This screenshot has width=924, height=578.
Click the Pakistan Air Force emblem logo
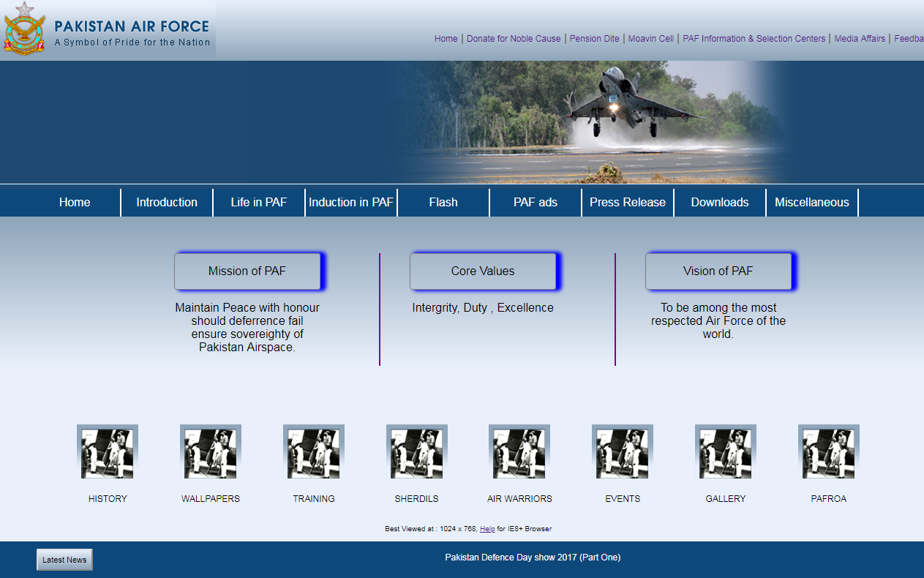[24, 29]
